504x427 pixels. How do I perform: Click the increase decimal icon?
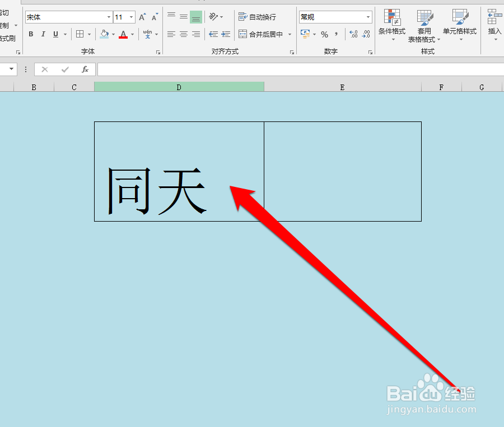coord(352,34)
